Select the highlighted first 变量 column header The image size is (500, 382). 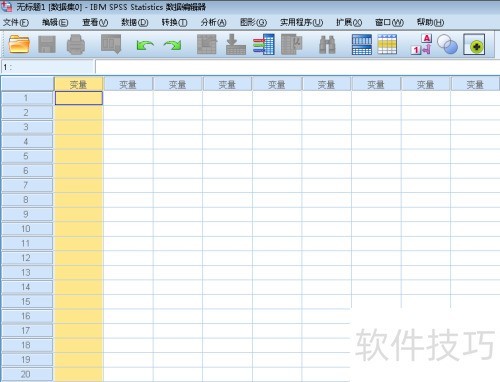point(78,84)
